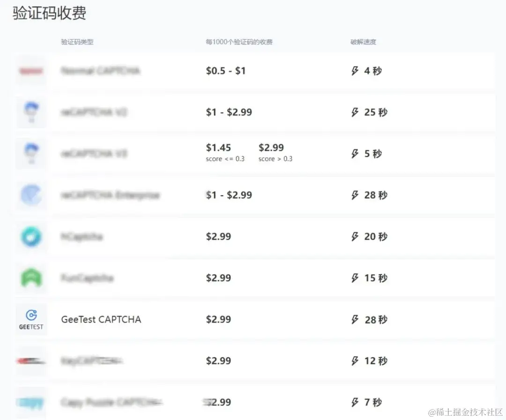Open the reCAPTCHA Enterprise logo icon
The width and height of the screenshot is (506, 420).
[x=31, y=195]
